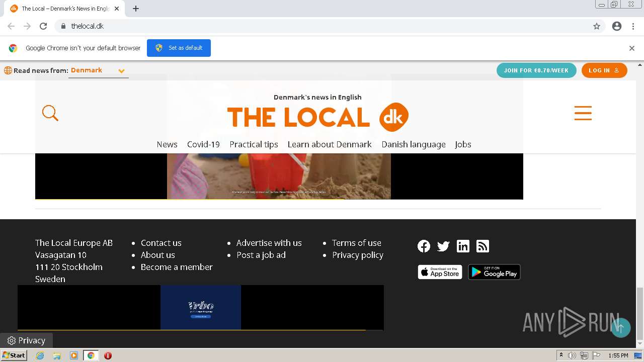The image size is (644, 362).
Task: Click the sandbox video thumbnail
Action: point(279,176)
